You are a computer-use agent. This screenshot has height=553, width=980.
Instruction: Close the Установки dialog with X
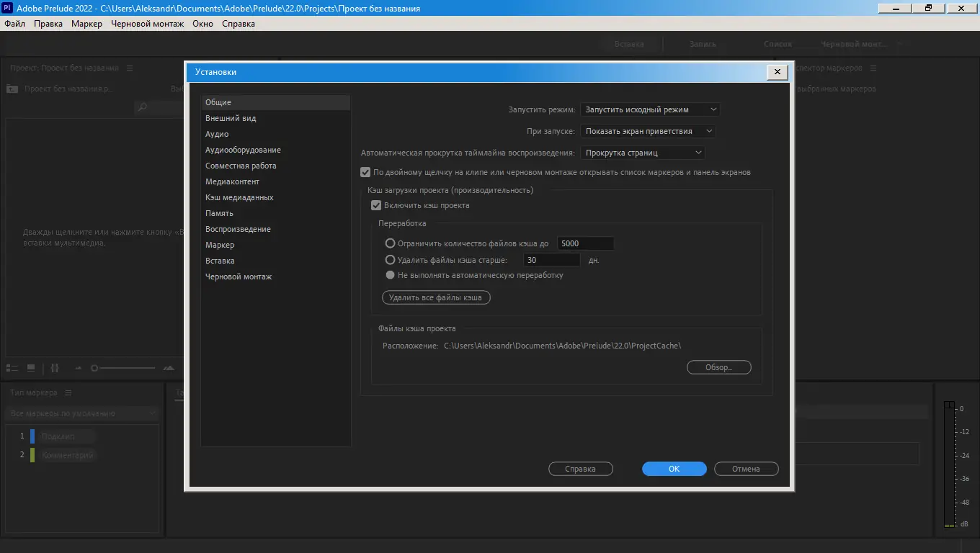coord(777,72)
